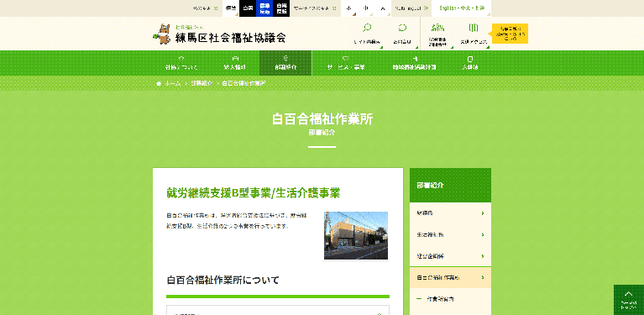This screenshot has height=315, width=644.
Task: Click the 広報誌 booklet icon
Action: pos(470,58)
